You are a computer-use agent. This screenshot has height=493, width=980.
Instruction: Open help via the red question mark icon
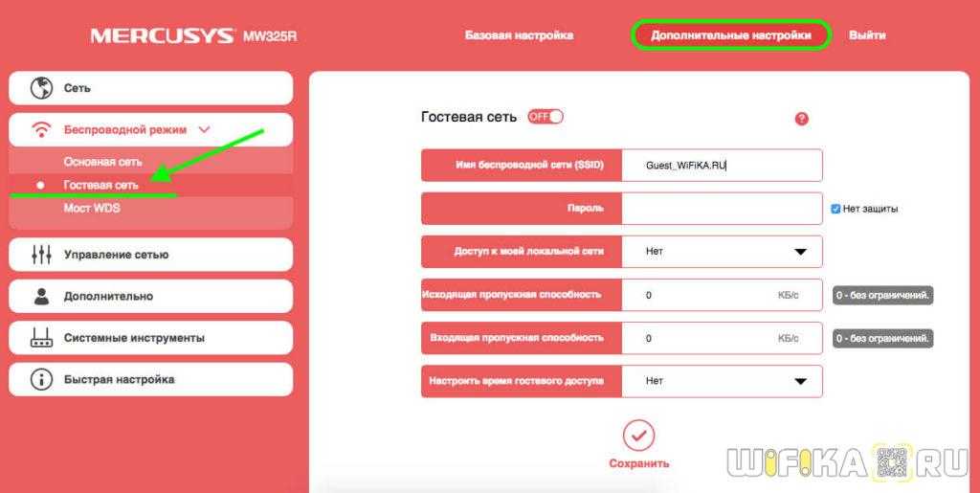(801, 119)
